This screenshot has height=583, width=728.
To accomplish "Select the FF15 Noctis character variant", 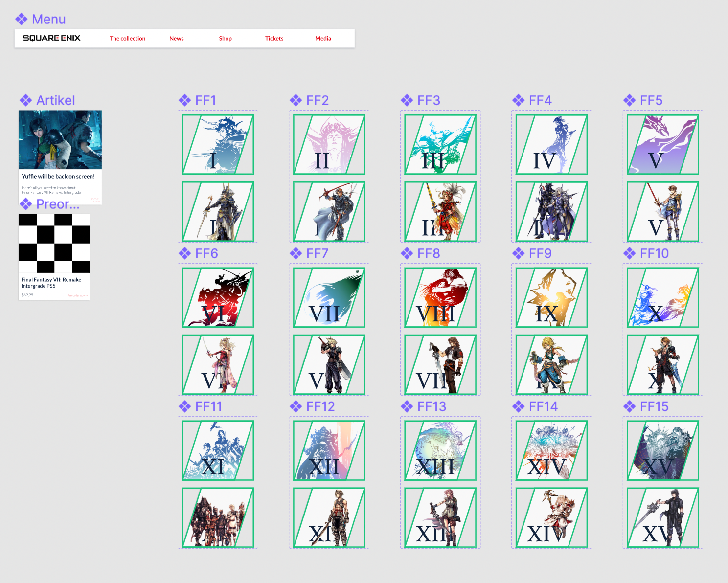I will point(662,517).
